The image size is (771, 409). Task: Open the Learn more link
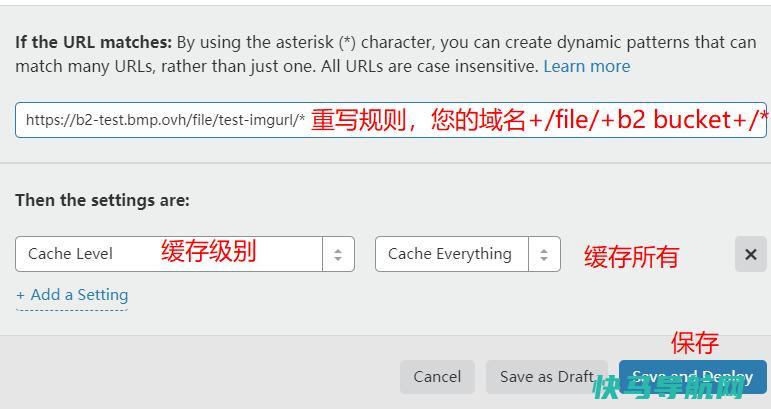pos(587,66)
